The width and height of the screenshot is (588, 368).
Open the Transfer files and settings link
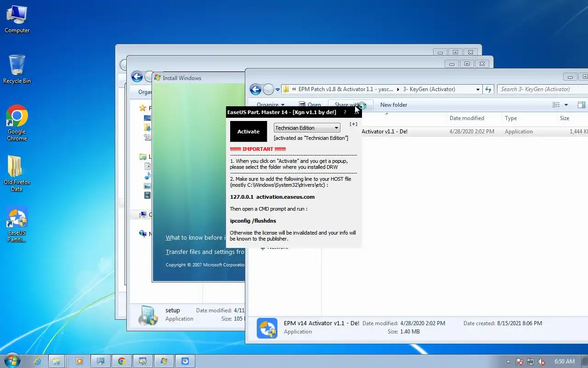click(205, 252)
